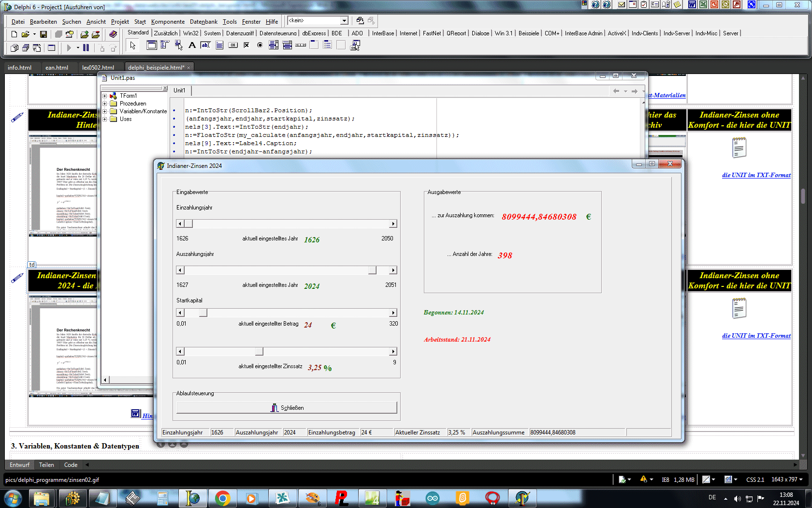Image resolution: width=812 pixels, height=508 pixels.
Task: Open lower 'die UNIT im TXT-Format' link
Action: pyautogui.click(x=756, y=336)
